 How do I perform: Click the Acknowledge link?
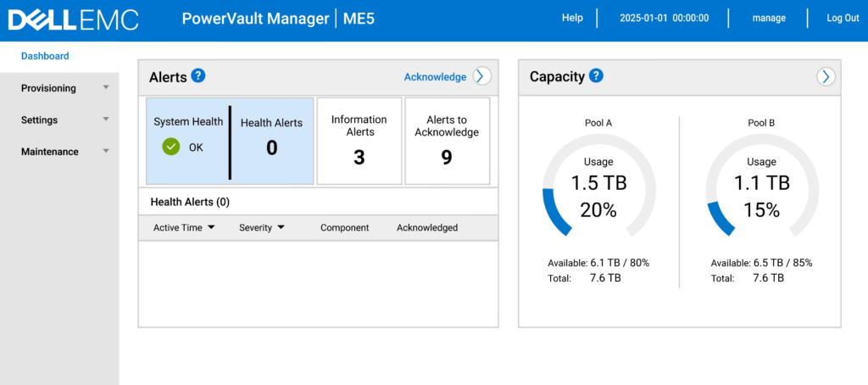[435, 77]
